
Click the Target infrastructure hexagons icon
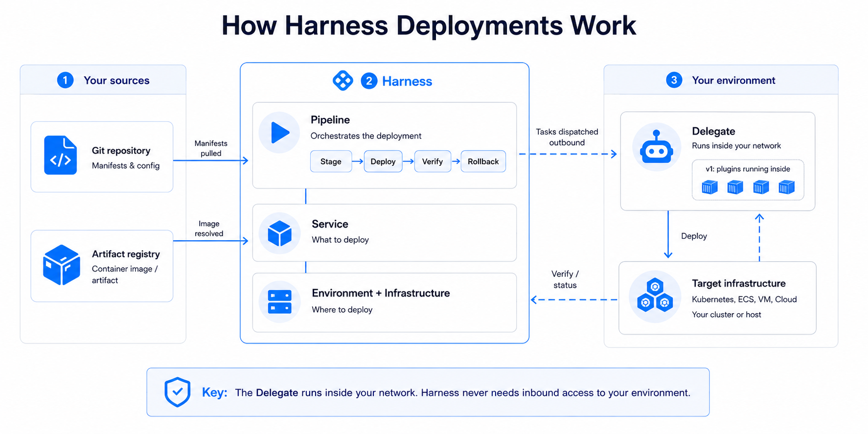[x=655, y=297]
